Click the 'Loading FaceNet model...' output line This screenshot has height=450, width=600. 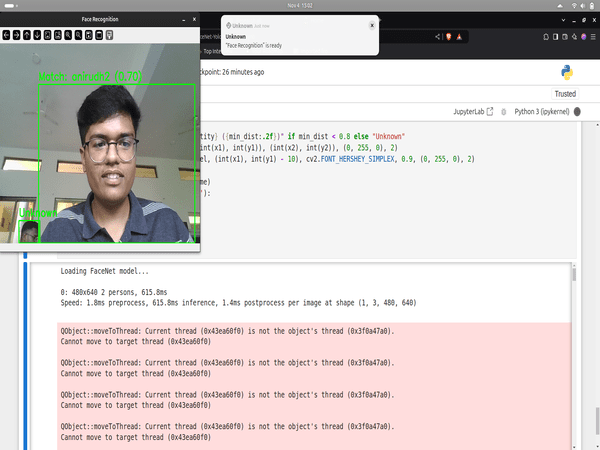click(104, 271)
